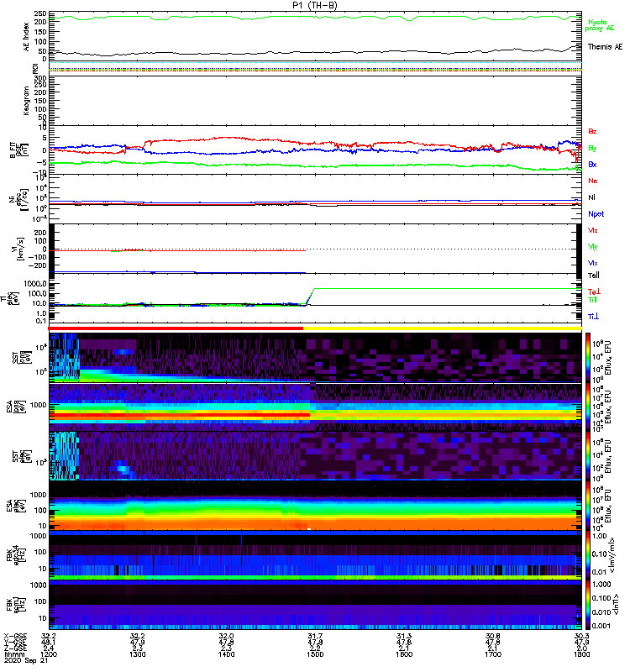Viewport: 630px width, 672px height.
Task: Click the green "Viy" velocity legend label
Action: coord(593,247)
